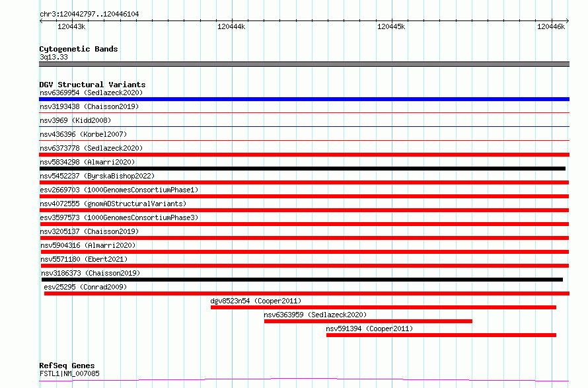This screenshot has height=388, width=588.
Task: Open nsv5571180 (Ebert2021) label
Action: [84, 259]
